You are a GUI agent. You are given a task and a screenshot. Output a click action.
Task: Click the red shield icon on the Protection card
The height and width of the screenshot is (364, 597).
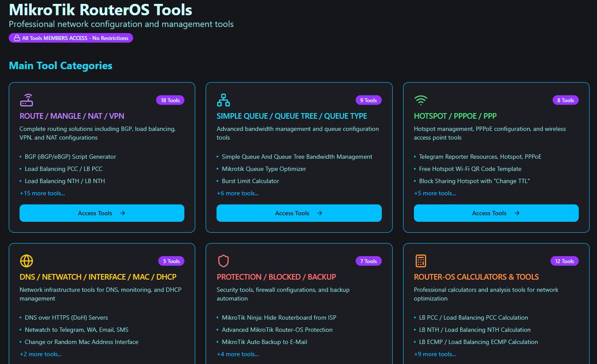click(223, 261)
